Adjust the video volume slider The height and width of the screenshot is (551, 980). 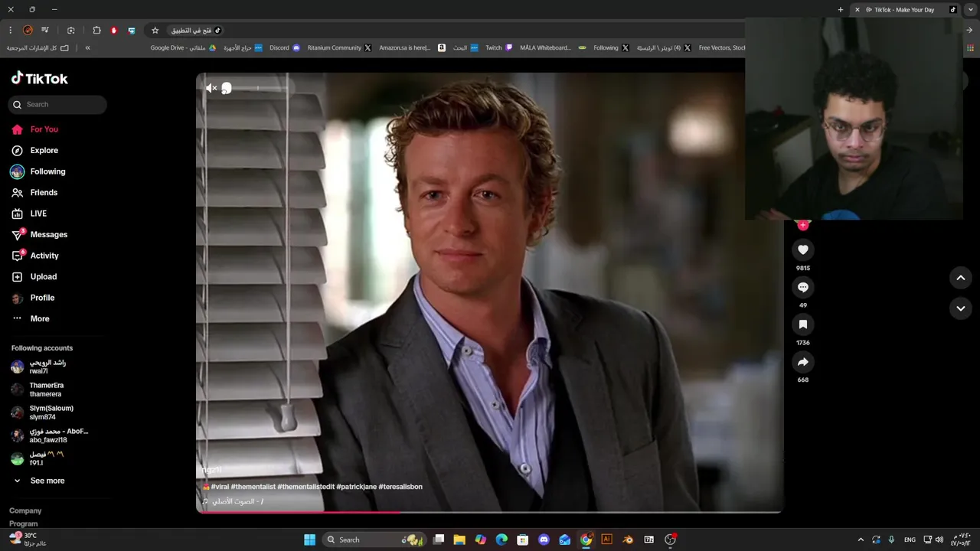coord(256,88)
